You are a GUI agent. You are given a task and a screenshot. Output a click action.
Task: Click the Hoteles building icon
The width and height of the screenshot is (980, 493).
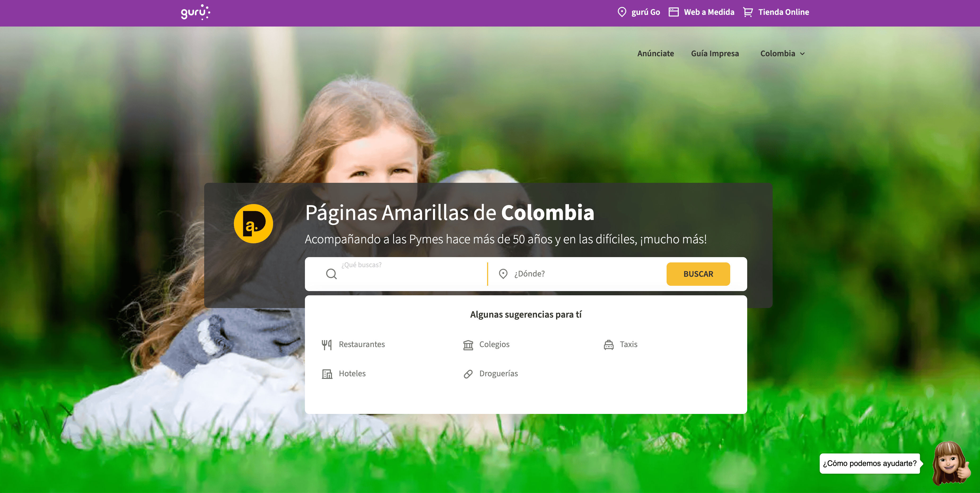pyautogui.click(x=327, y=374)
